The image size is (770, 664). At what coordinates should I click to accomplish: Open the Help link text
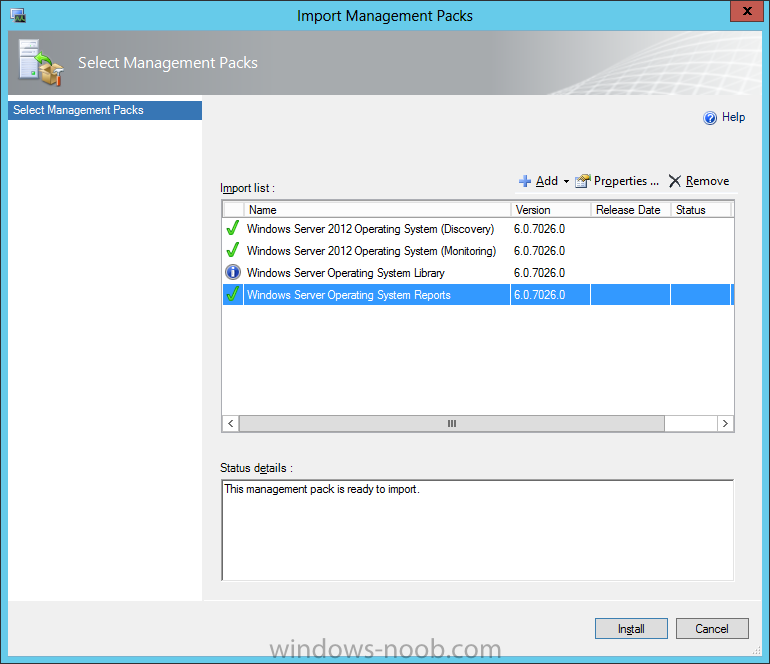pos(733,117)
